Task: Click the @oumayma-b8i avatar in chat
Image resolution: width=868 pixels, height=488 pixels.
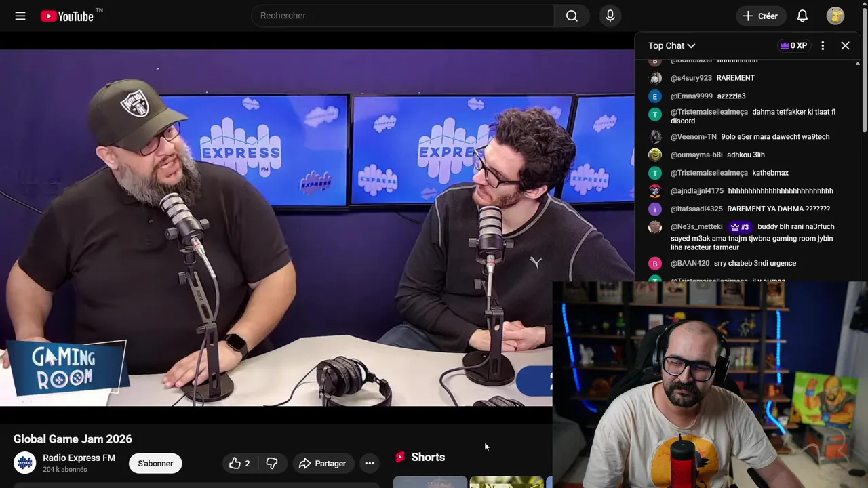Action: (655, 155)
